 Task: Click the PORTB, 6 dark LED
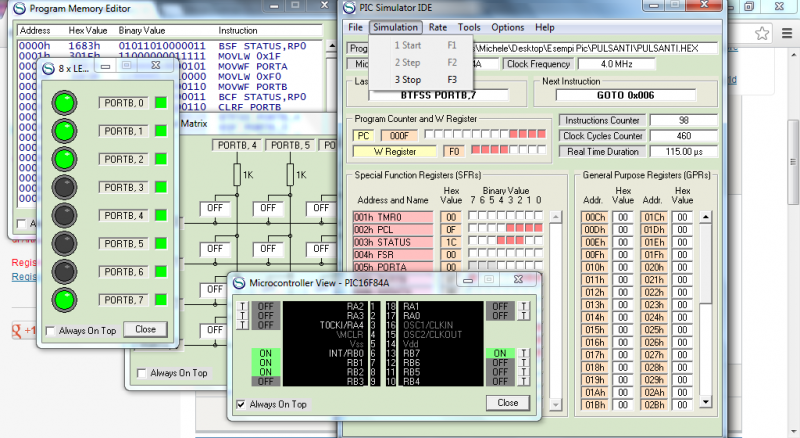(x=64, y=272)
